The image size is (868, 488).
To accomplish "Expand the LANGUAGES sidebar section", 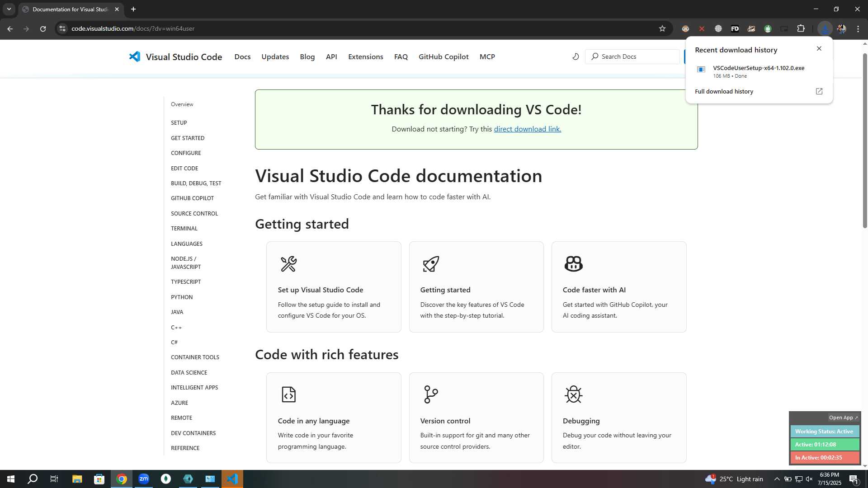I will coord(187,244).
